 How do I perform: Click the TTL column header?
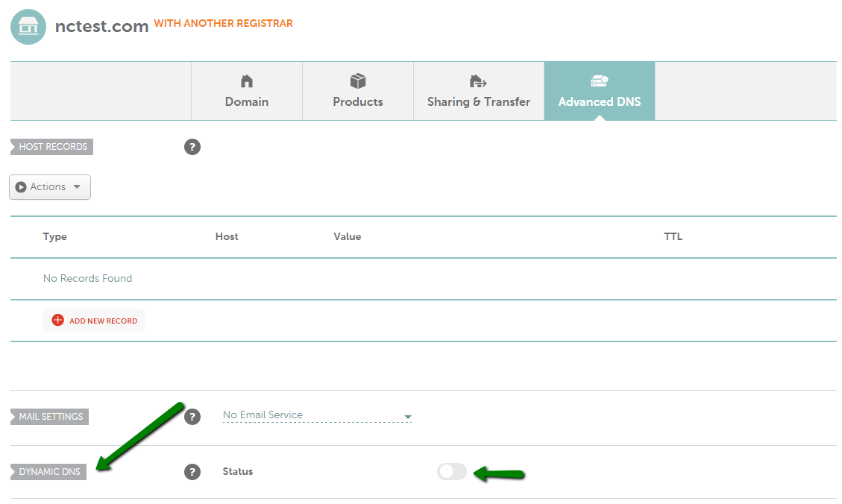tap(673, 236)
